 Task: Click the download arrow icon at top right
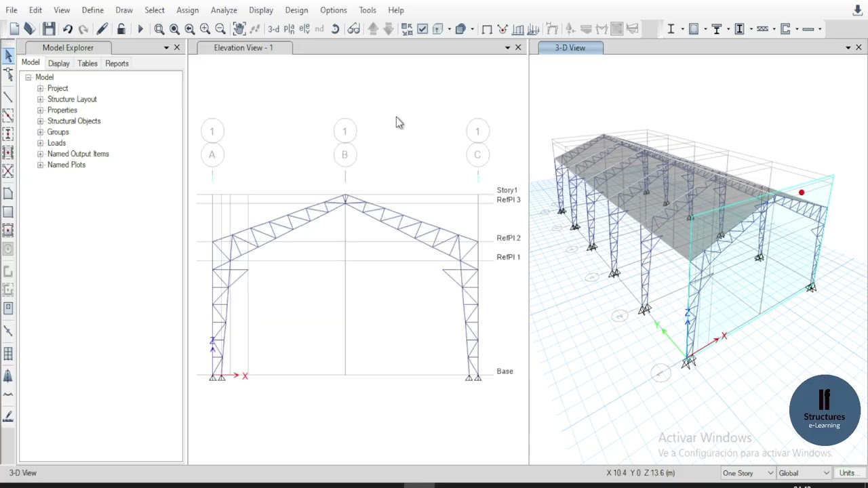(x=858, y=10)
